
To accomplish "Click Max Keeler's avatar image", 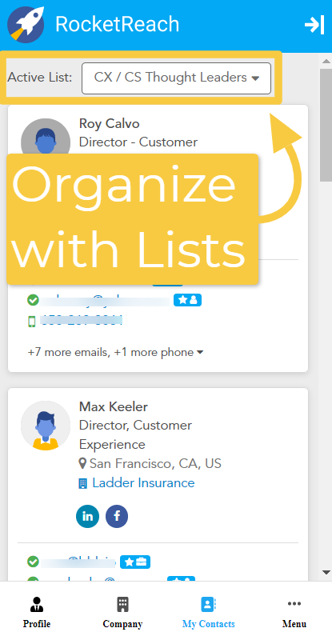I will [x=46, y=426].
